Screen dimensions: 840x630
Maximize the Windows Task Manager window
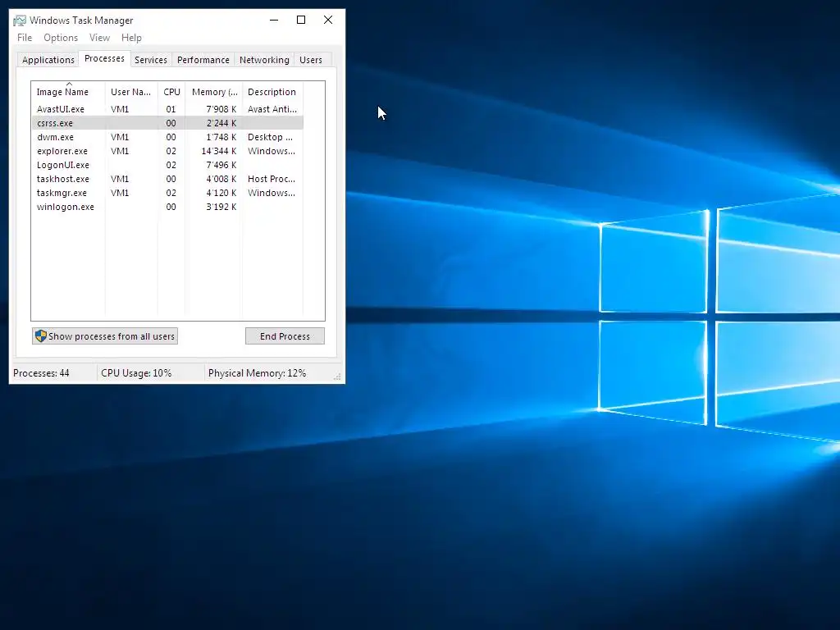coord(301,21)
